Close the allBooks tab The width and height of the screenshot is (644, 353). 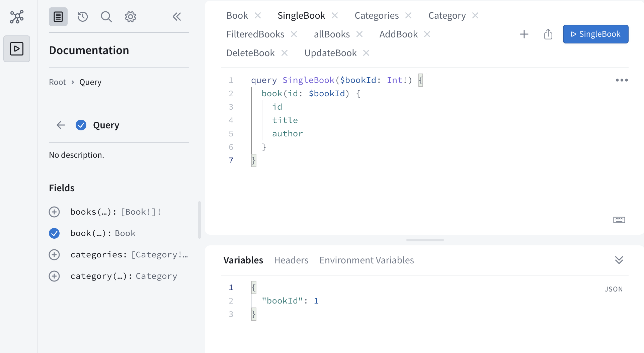(x=359, y=34)
